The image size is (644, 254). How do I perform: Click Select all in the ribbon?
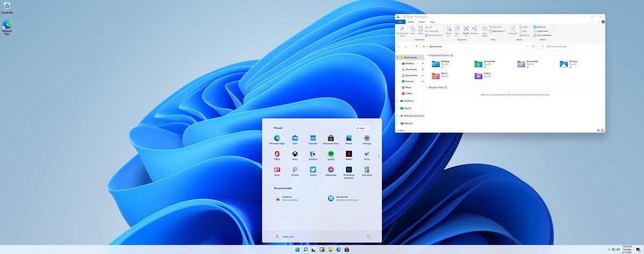(x=540, y=26)
